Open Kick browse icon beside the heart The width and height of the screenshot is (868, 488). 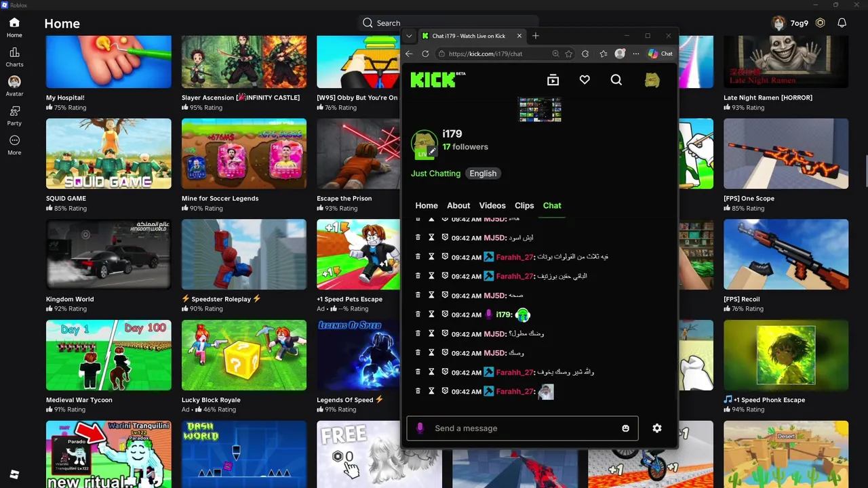(x=553, y=80)
